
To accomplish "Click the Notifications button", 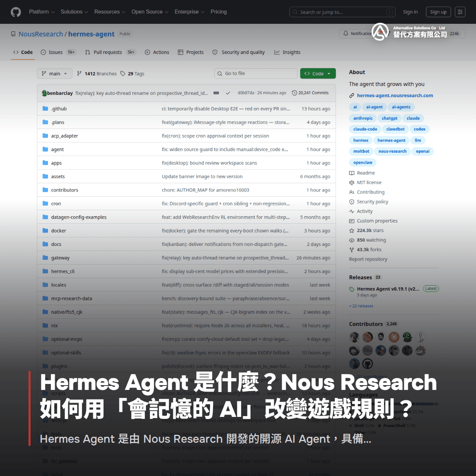I will point(357,34).
